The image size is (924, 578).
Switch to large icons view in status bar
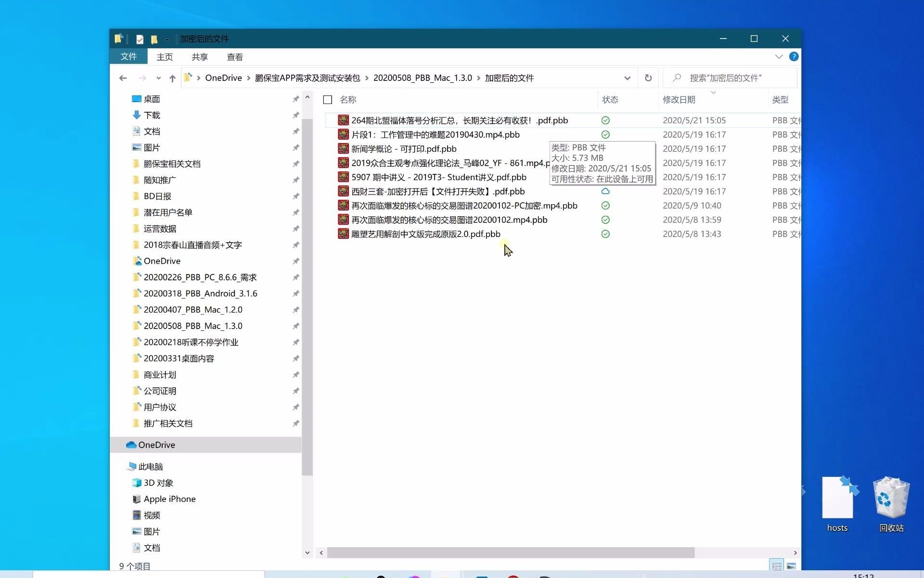click(x=791, y=566)
